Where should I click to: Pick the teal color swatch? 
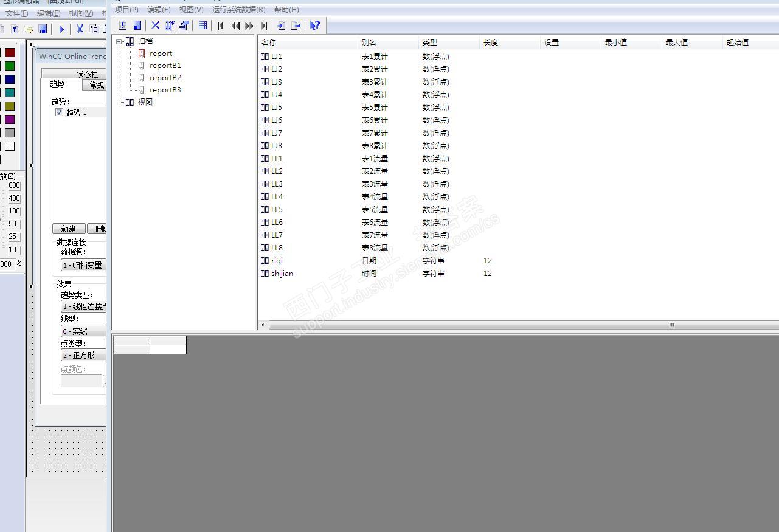click(x=10, y=93)
